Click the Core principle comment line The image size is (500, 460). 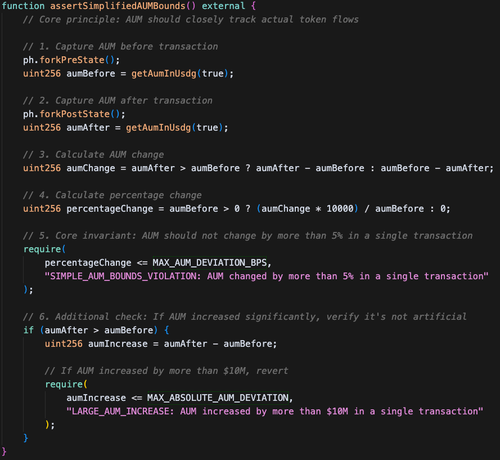pos(191,20)
